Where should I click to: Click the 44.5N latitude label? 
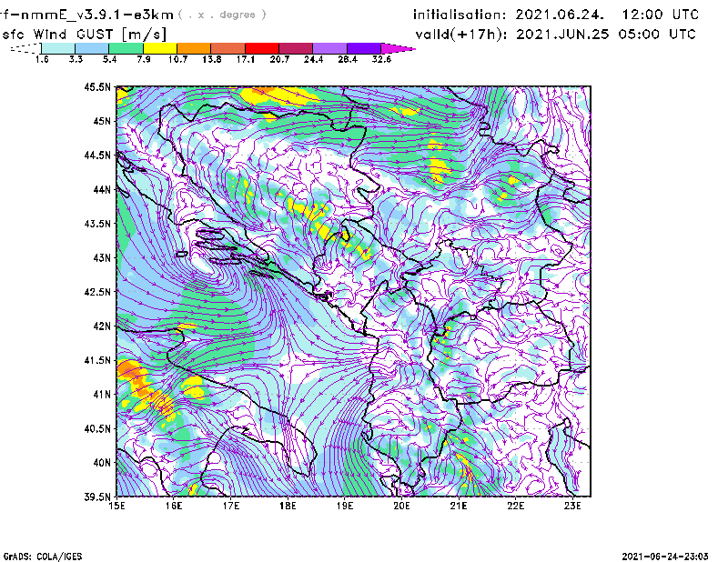point(97,155)
